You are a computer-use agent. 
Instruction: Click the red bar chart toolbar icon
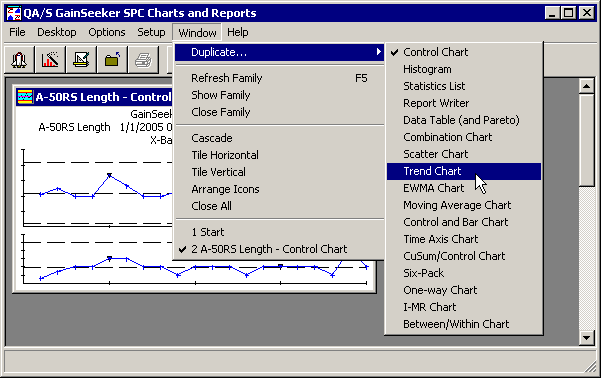tap(50, 59)
